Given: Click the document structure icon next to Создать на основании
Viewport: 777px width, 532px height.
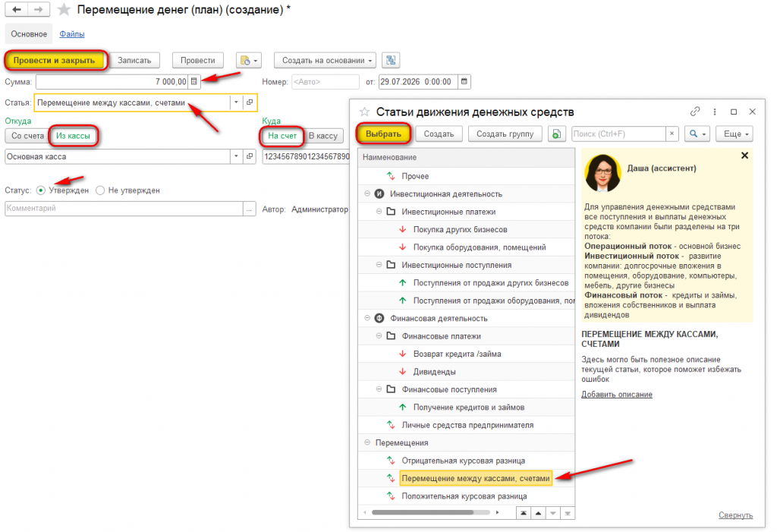Looking at the screenshot, I should (391, 61).
